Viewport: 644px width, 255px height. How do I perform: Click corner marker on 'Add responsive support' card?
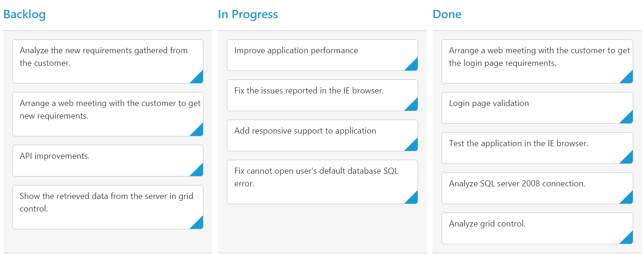[413, 146]
